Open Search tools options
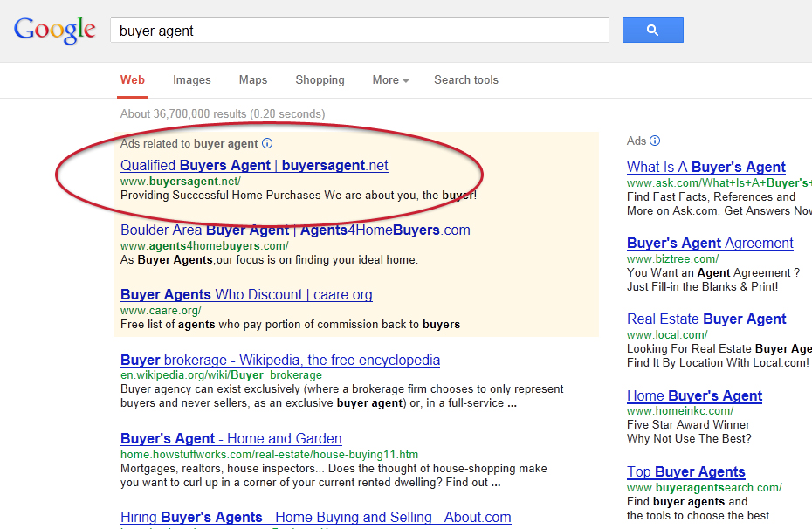Screen dimensions: 812x529 coord(466,80)
